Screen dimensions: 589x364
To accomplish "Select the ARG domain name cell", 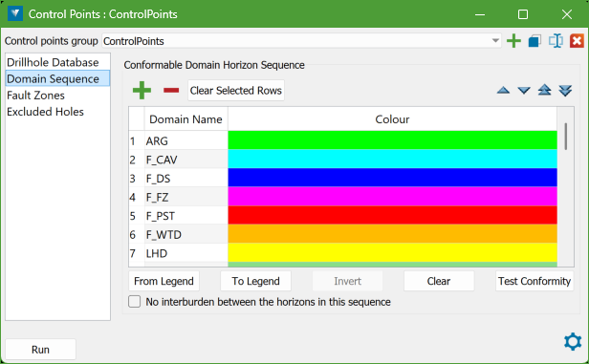I will pyautogui.click(x=185, y=140).
